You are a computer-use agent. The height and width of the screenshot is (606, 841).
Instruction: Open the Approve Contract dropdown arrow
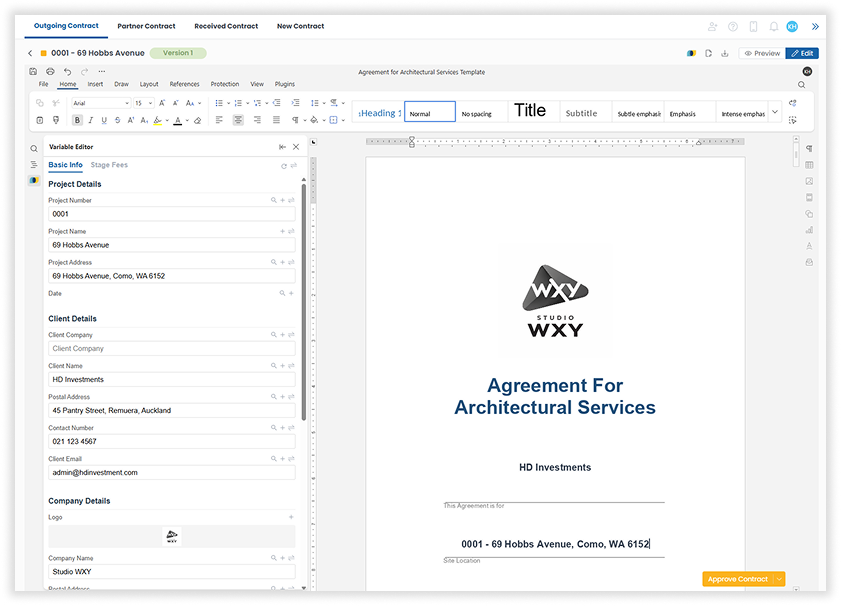point(779,579)
